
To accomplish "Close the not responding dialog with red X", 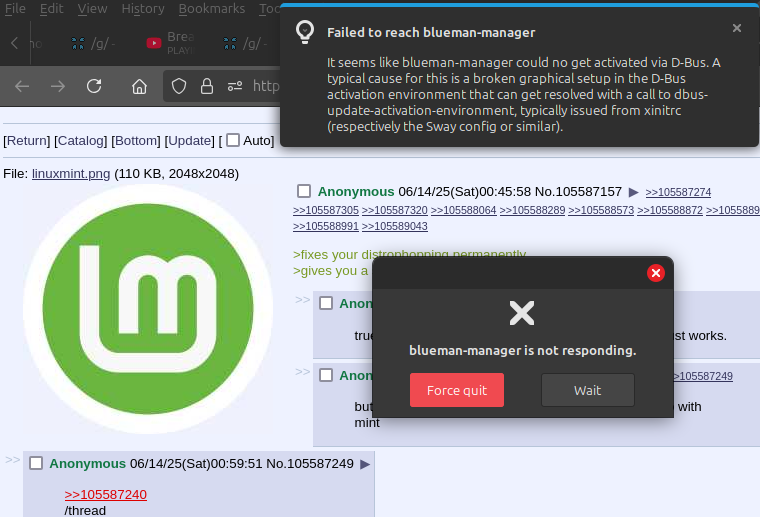I will (655, 273).
